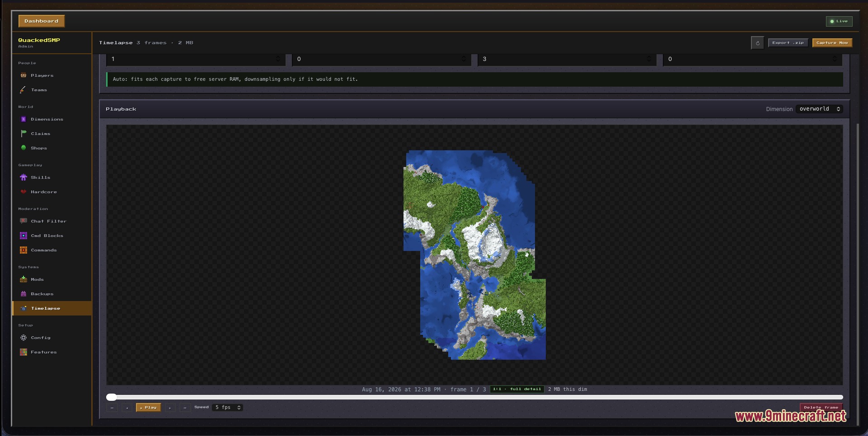The height and width of the screenshot is (436, 868).
Task: Step back one frame
Action: tap(127, 408)
